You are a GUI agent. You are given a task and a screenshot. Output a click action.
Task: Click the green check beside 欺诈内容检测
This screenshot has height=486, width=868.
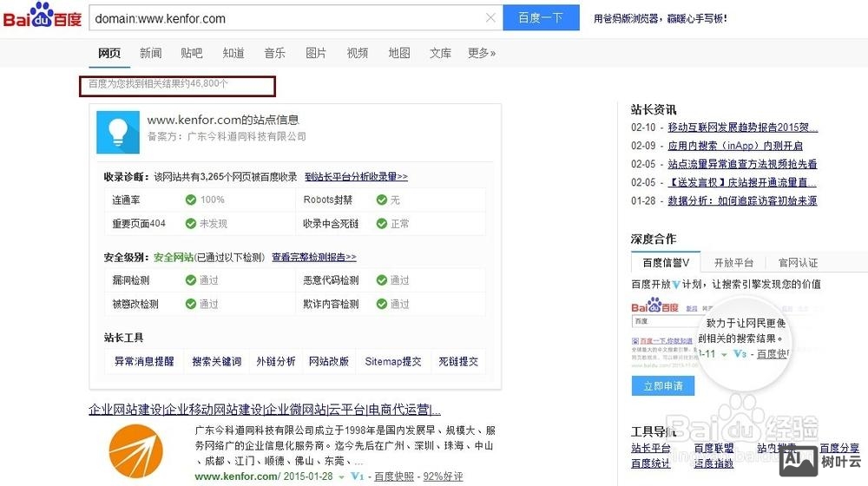coord(381,304)
